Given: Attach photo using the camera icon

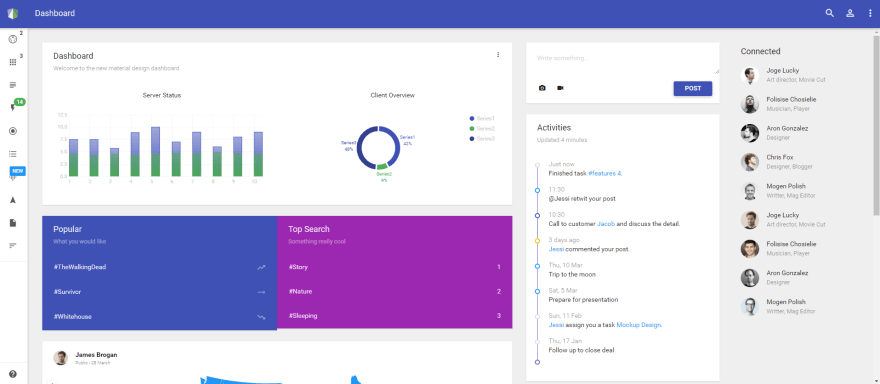Looking at the screenshot, I should 542,88.
